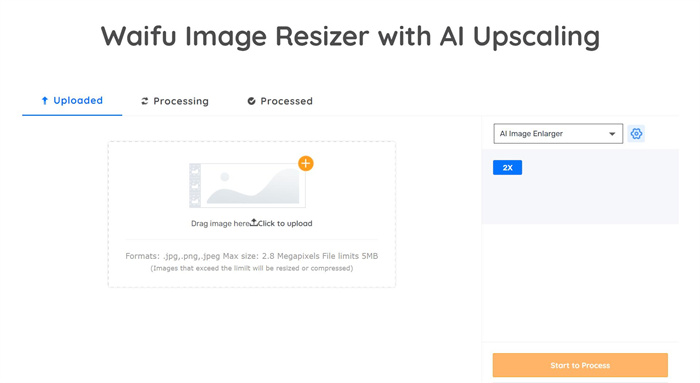Screen dimensions: 700x383
Task: Click the mountain landscape placeholder graphic
Action: click(253, 185)
